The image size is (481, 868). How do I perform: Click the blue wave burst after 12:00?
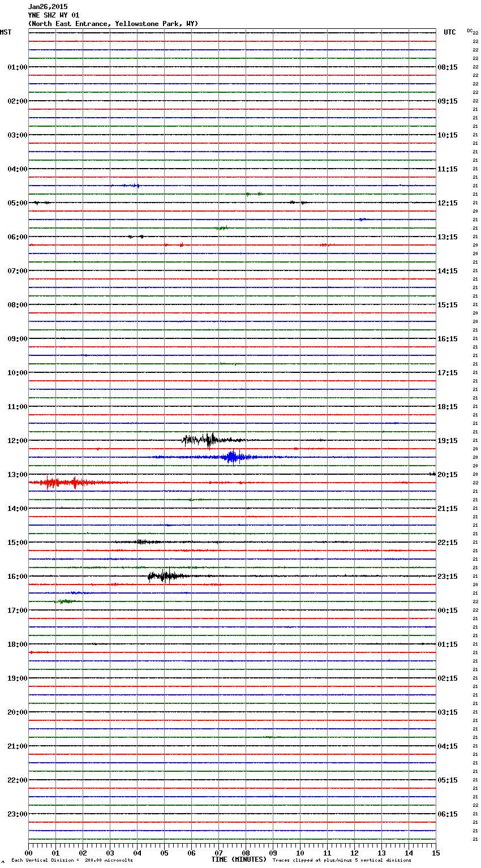tap(232, 457)
